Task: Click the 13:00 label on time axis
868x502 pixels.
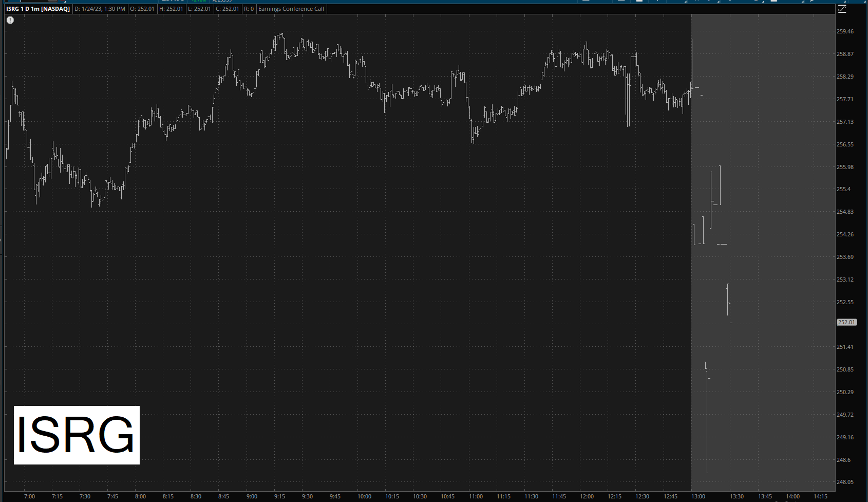Action: (x=698, y=496)
